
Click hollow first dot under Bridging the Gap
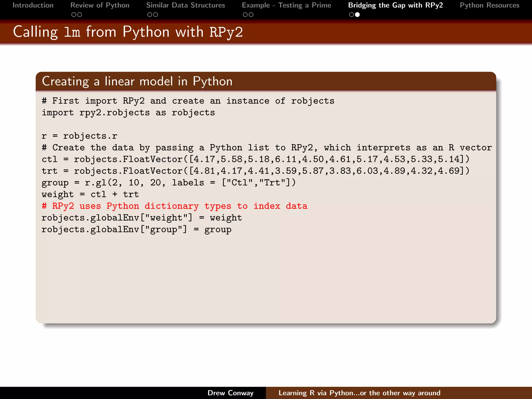(x=351, y=15)
